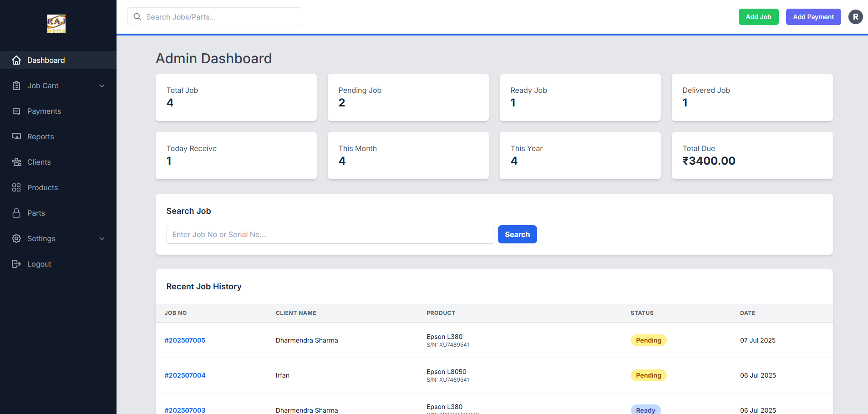This screenshot has height=414, width=868.
Task: Click the Clients people icon
Action: tap(16, 162)
